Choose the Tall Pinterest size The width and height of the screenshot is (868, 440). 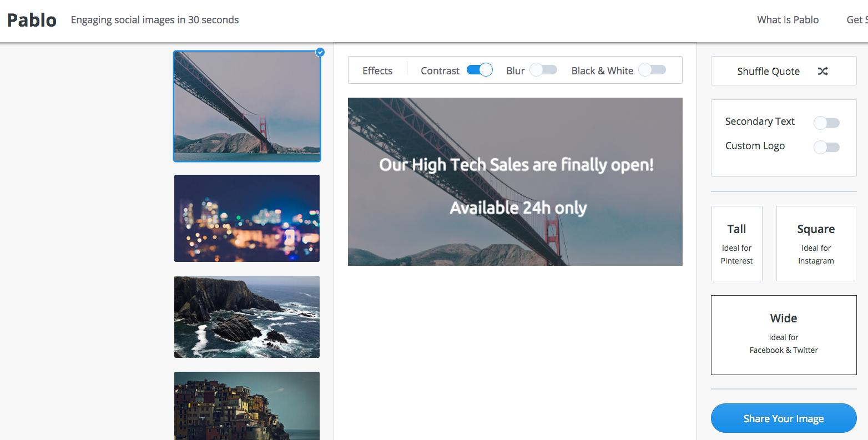pyautogui.click(x=737, y=244)
